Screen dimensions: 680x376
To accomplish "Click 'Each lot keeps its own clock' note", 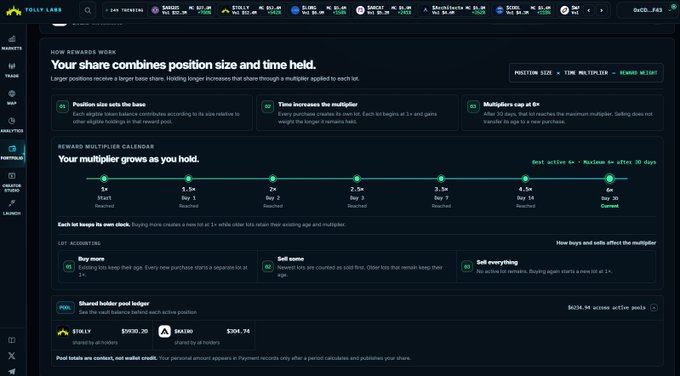I will point(94,225).
